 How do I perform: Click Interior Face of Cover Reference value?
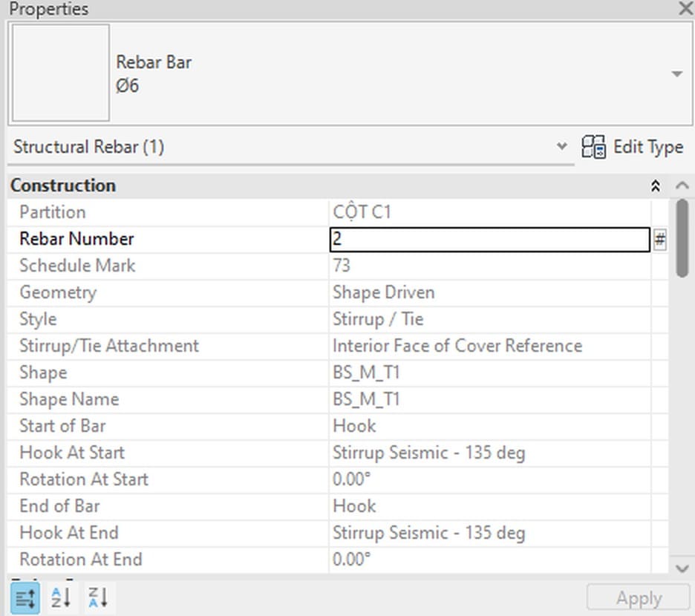[457, 346]
